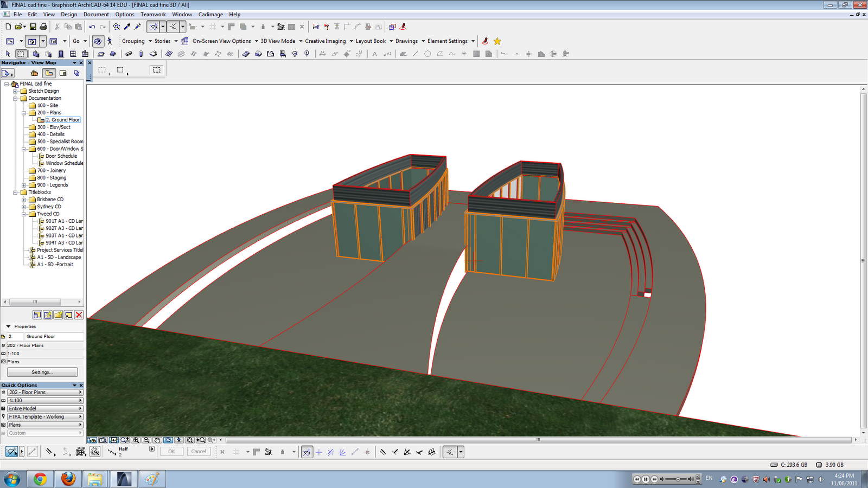Image resolution: width=868 pixels, height=488 pixels.
Task: Click the yellow star favorites icon
Action: pos(497,41)
